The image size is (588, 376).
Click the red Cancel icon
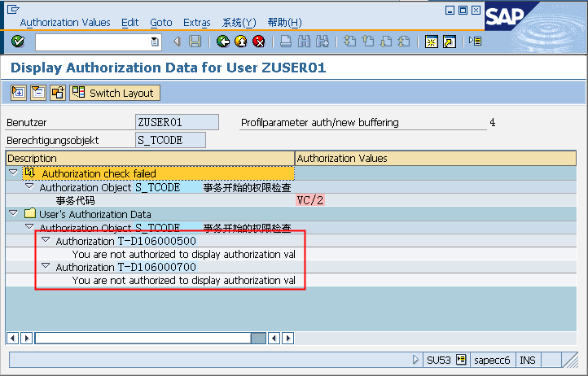click(x=259, y=42)
